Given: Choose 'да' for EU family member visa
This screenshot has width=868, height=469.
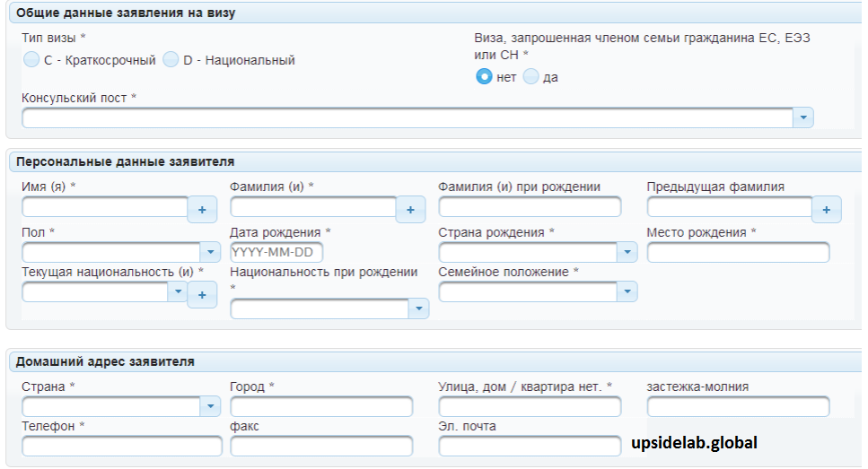Looking at the screenshot, I should 530,77.
